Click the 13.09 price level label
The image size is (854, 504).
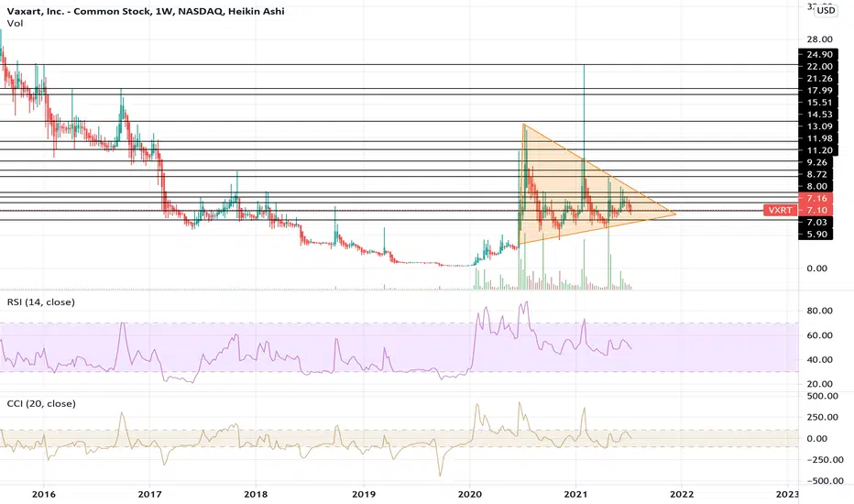click(820, 126)
